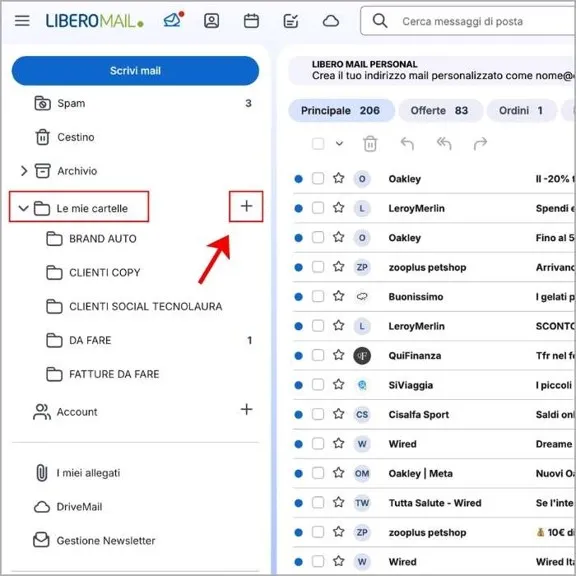The height and width of the screenshot is (576, 576).
Task: Select checkbox for first Oakley message
Action: pos(318,179)
